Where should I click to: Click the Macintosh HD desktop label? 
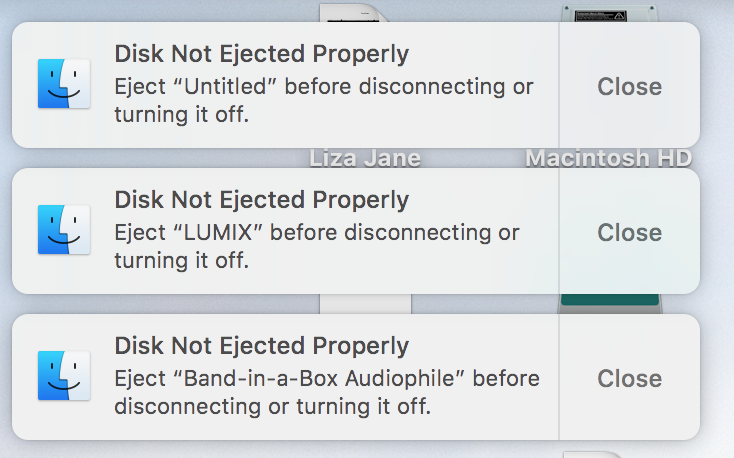tap(609, 158)
